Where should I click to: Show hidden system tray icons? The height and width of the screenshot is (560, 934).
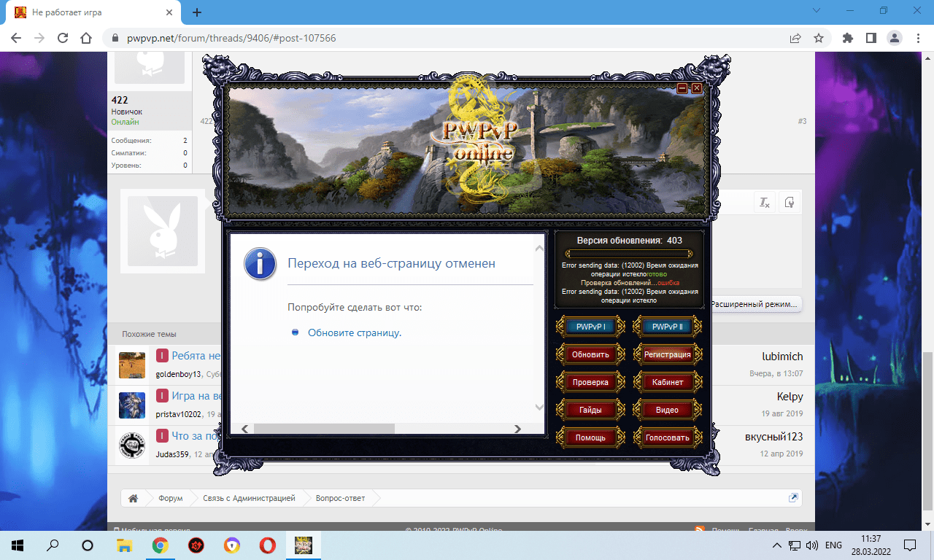pos(777,545)
